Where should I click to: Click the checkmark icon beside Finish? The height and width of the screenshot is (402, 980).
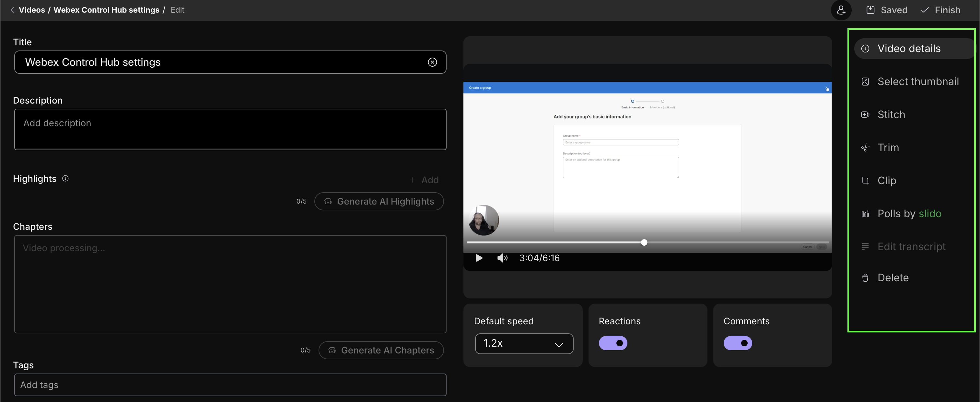coord(925,10)
